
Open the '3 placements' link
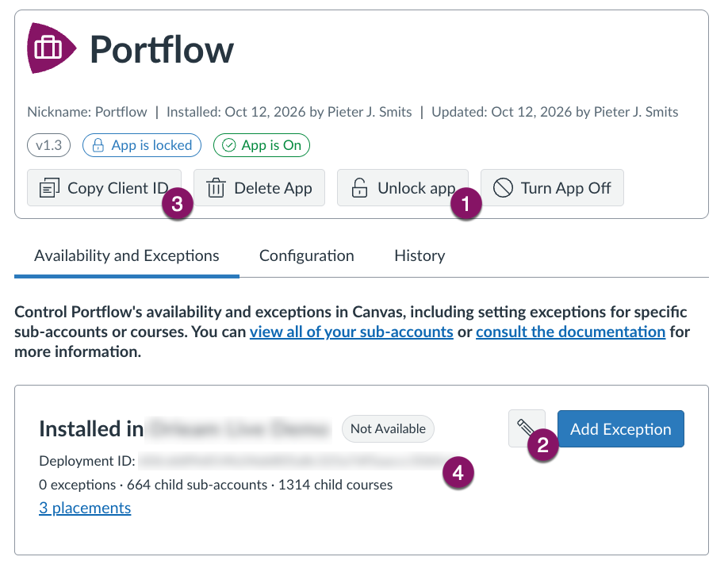click(85, 508)
